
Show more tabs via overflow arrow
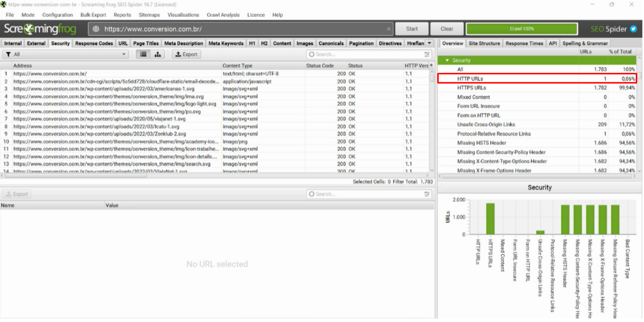[x=429, y=43]
